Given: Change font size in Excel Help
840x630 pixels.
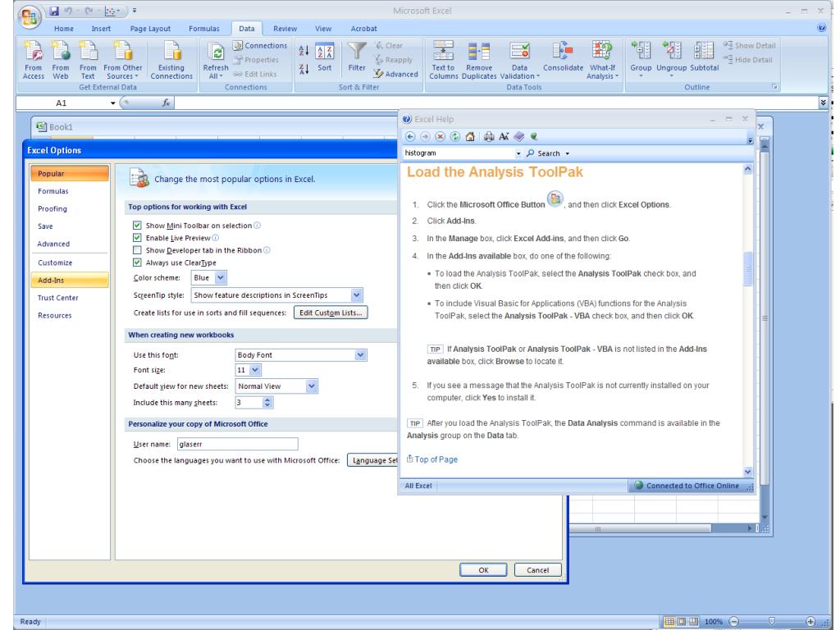Looking at the screenshot, I should click(504, 137).
